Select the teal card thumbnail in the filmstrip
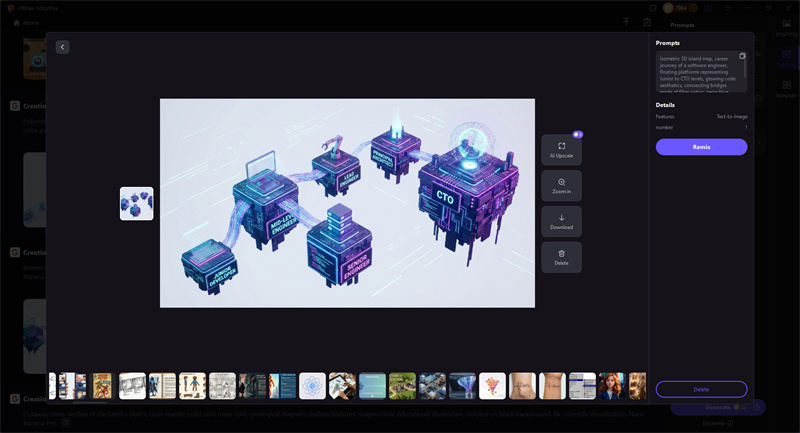The height and width of the screenshot is (433, 800). pos(372,386)
